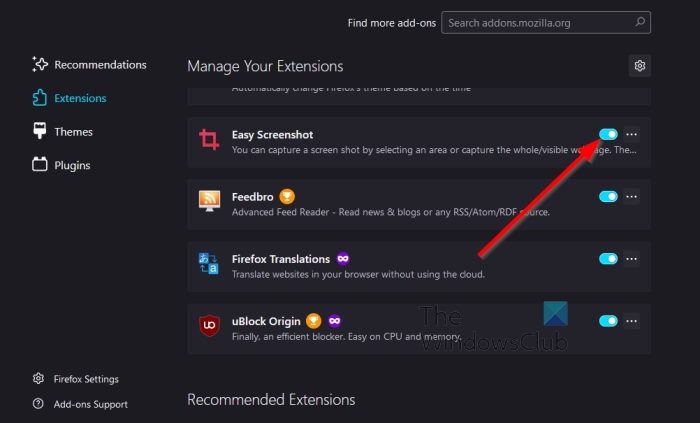
Task: Switch off the uBlock Origin toggle
Action: (608, 321)
